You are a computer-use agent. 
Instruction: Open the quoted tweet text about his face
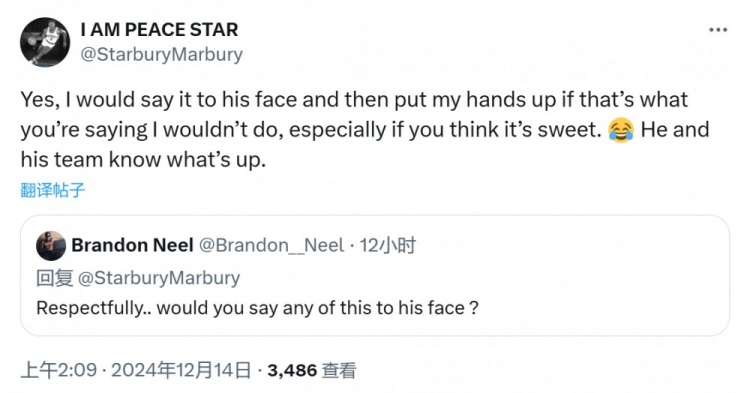(257, 308)
